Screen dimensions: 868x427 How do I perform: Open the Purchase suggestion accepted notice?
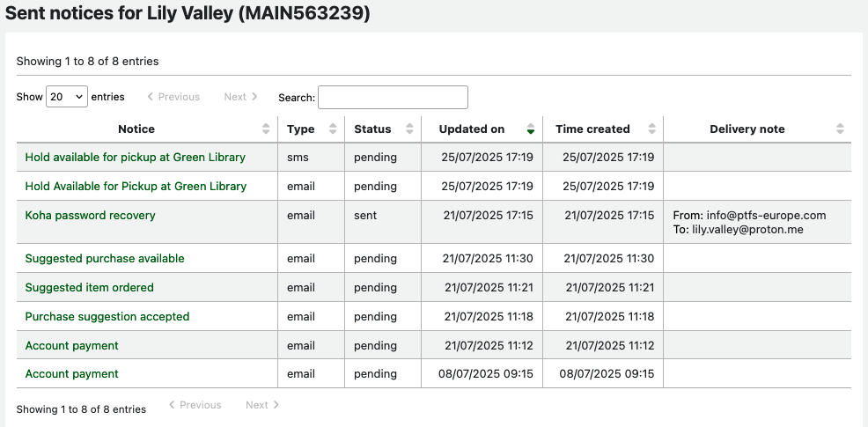(107, 316)
